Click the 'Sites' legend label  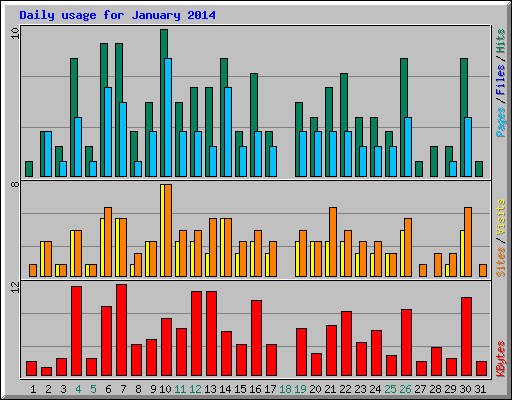(500, 262)
